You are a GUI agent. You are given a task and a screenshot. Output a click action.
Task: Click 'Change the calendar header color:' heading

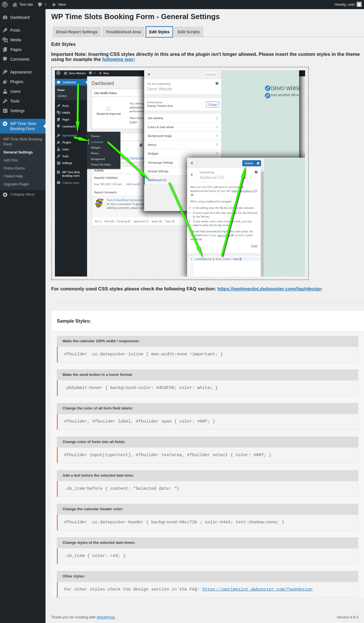tap(93, 509)
